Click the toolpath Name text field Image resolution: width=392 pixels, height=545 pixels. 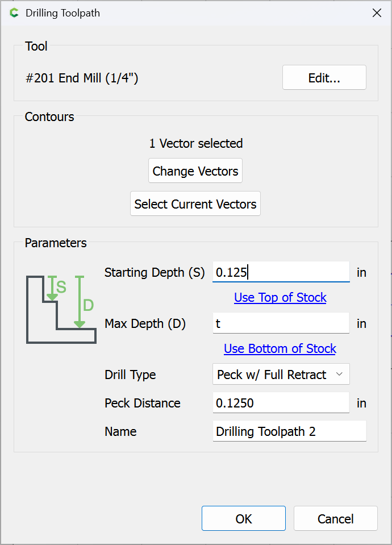(x=289, y=431)
